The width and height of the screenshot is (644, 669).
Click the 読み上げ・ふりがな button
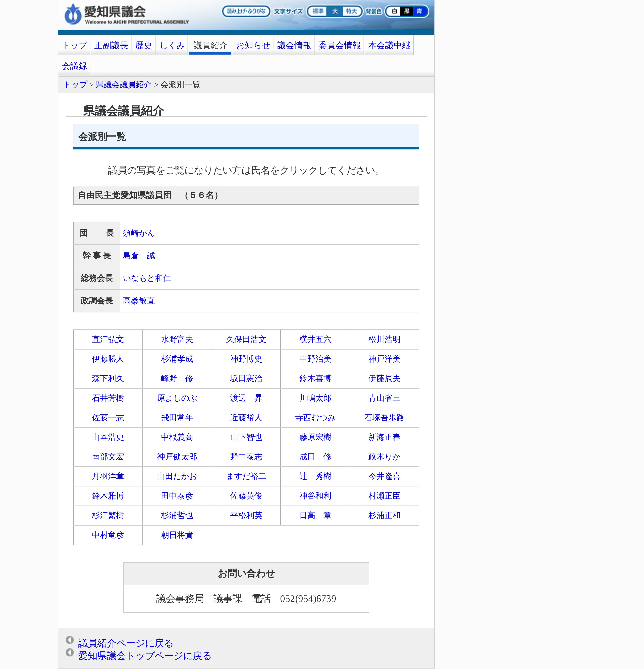click(246, 11)
